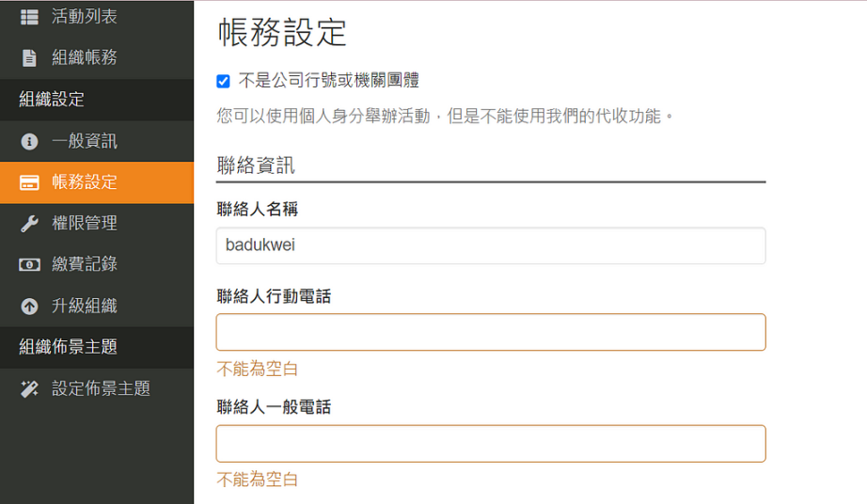
Task: Uncheck the 不是公司行號或機關團體 checkbox
Action: [x=223, y=81]
